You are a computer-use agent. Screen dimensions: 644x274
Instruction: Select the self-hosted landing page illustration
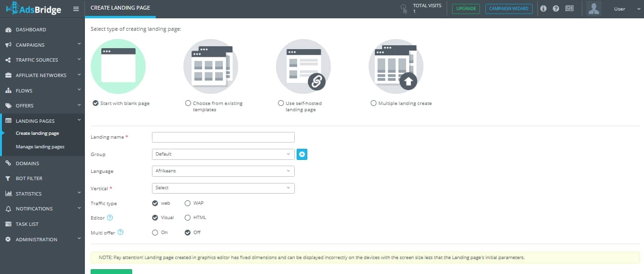pyautogui.click(x=303, y=66)
